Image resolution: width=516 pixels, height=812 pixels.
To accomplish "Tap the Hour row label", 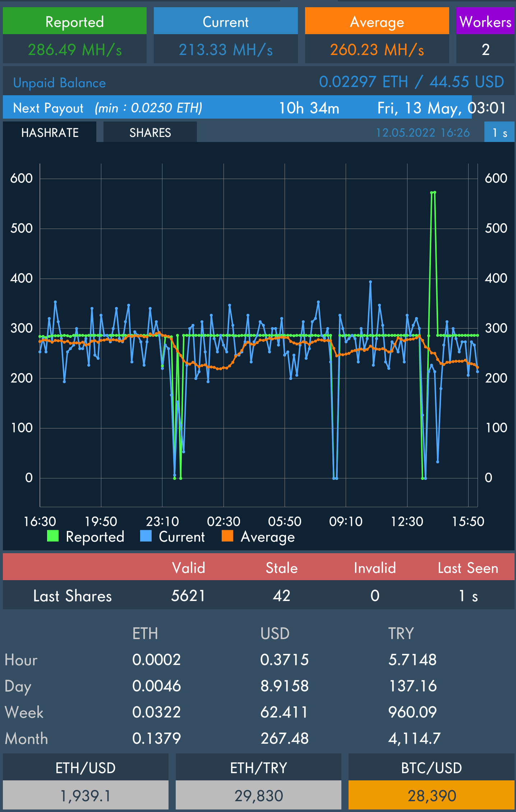I will (x=21, y=660).
